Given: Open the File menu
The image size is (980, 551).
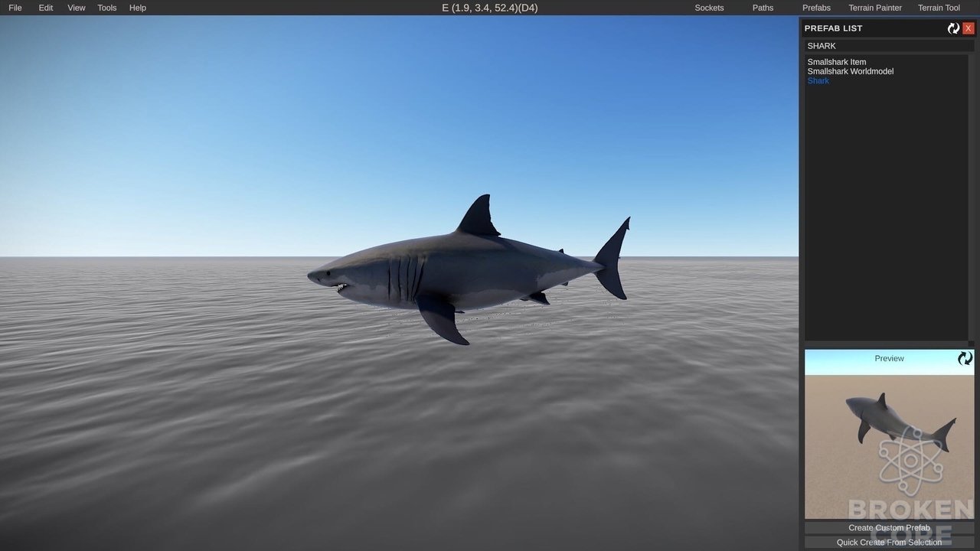Looking at the screenshot, I should point(15,8).
